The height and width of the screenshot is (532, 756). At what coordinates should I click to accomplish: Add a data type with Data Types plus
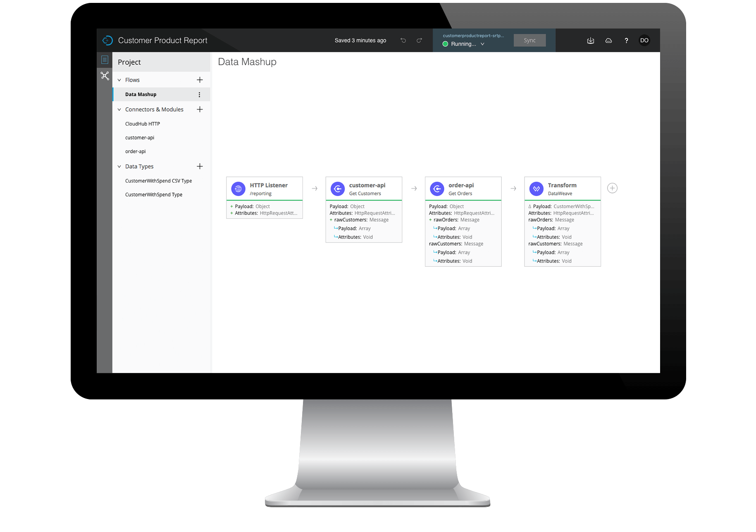click(x=200, y=166)
